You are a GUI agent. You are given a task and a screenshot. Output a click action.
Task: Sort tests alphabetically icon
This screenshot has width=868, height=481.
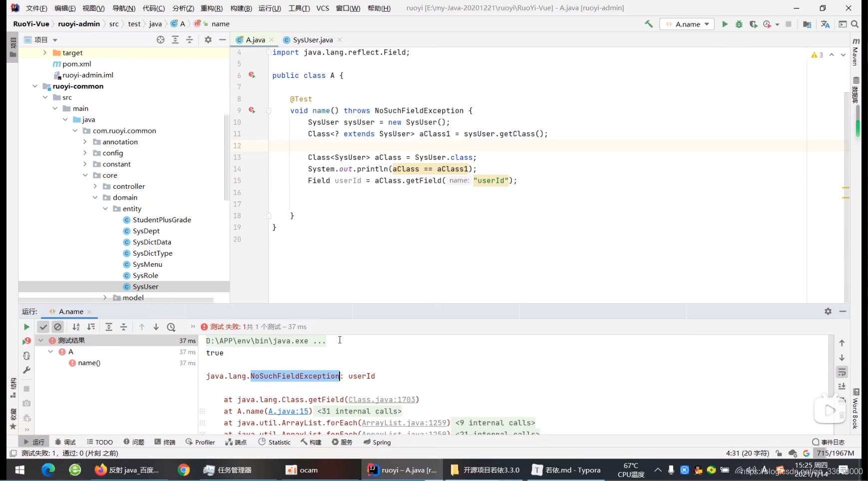pos(76,327)
